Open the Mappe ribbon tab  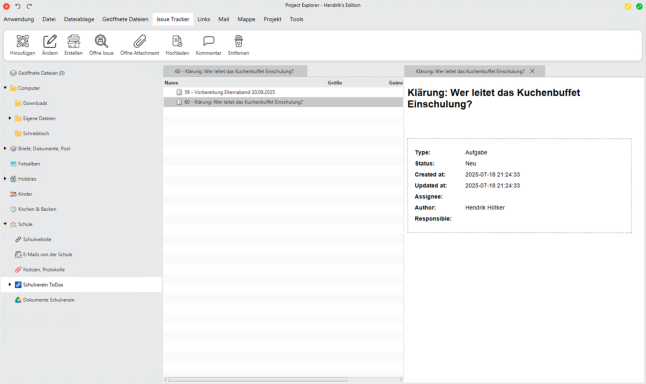point(246,19)
